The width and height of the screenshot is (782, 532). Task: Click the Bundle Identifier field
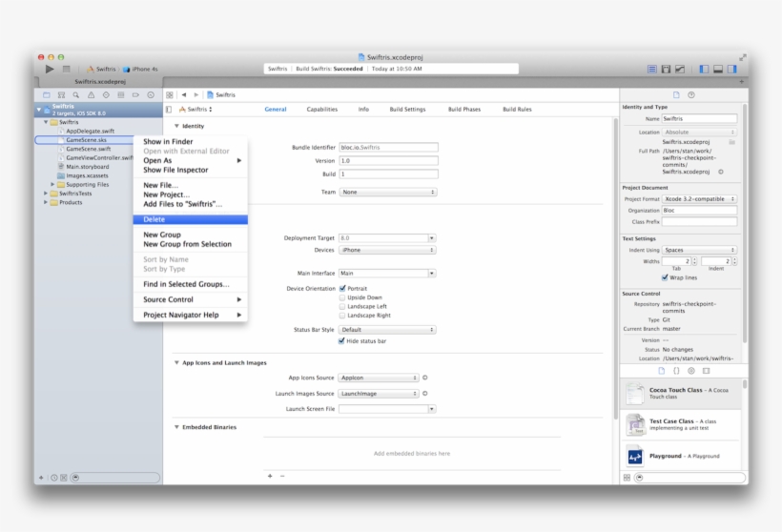(x=388, y=148)
